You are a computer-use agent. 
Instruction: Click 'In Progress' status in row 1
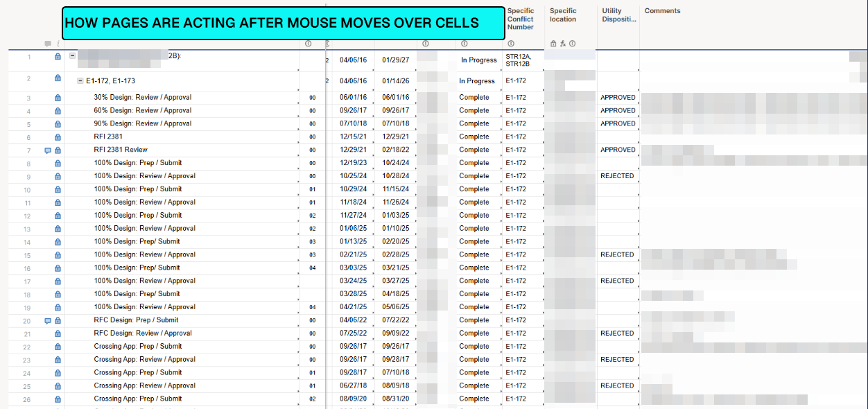478,60
